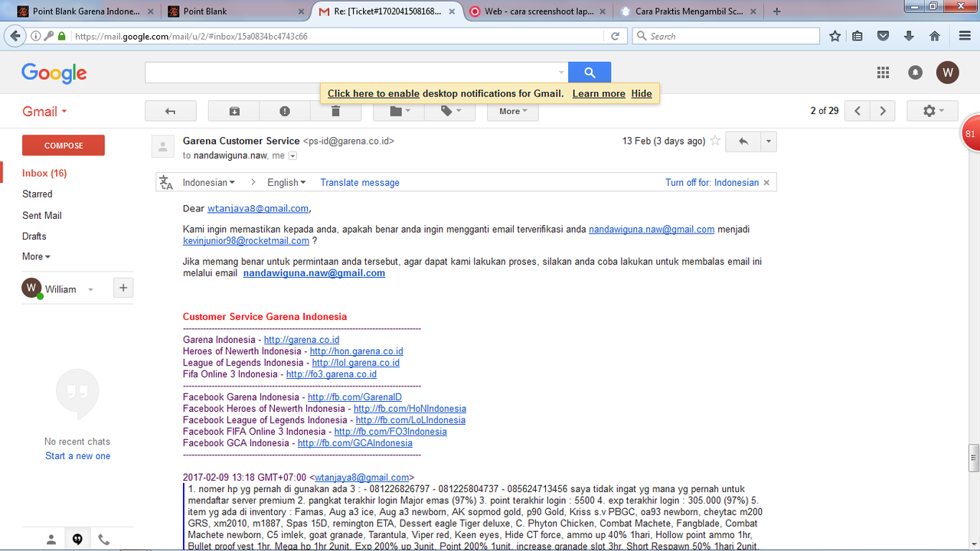
Task: Open the Labels tag dropdown
Action: point(450,111)
